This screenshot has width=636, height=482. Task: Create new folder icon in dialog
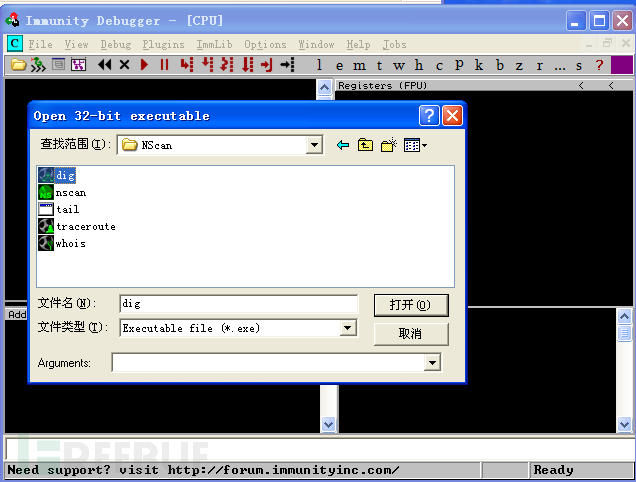[x=389, y=145]
